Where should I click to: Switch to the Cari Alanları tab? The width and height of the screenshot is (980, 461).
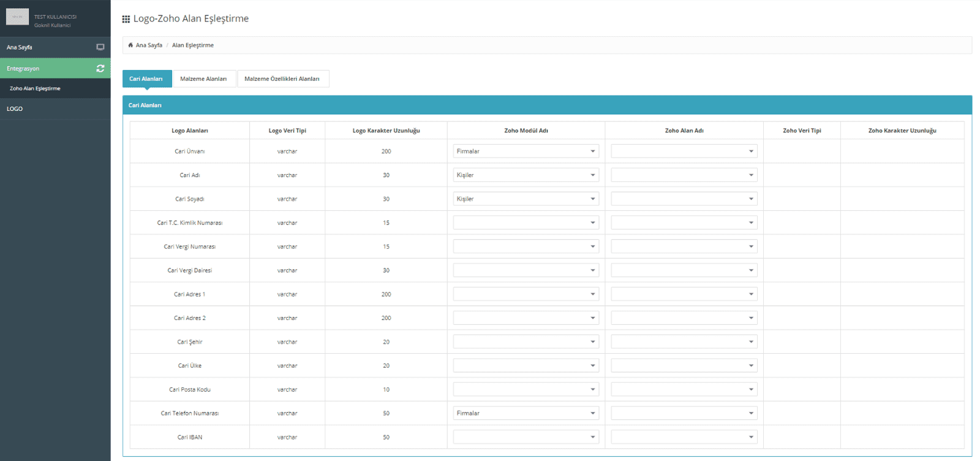click(147, 78)
